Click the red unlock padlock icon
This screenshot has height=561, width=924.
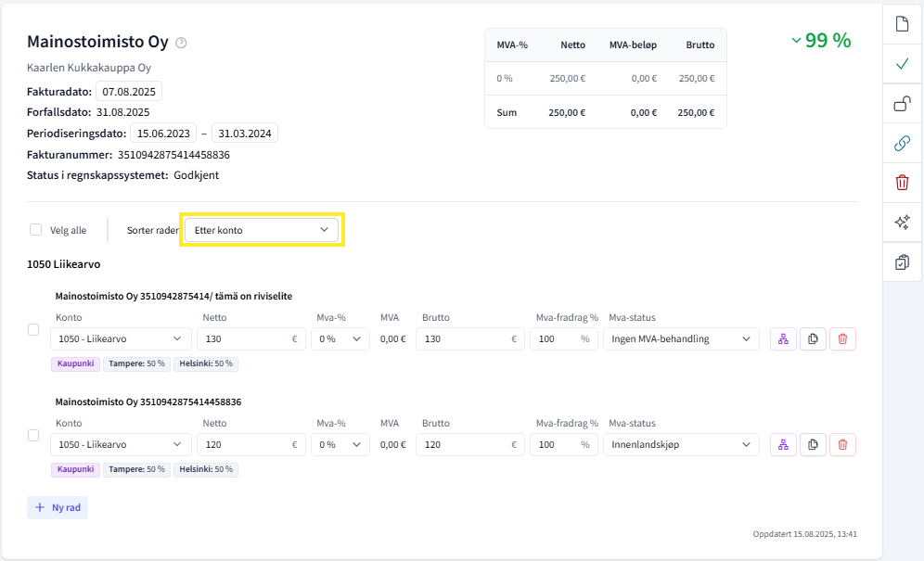point(901,104)
